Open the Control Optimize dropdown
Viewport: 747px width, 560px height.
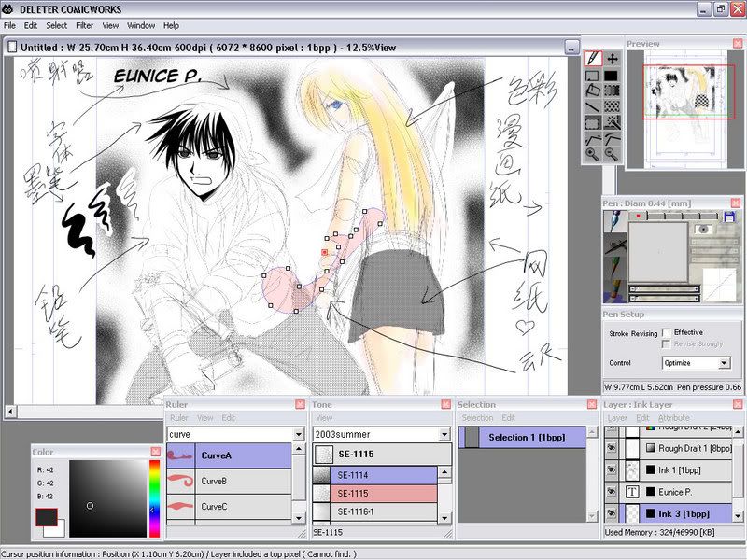click(x=725, y=363)
